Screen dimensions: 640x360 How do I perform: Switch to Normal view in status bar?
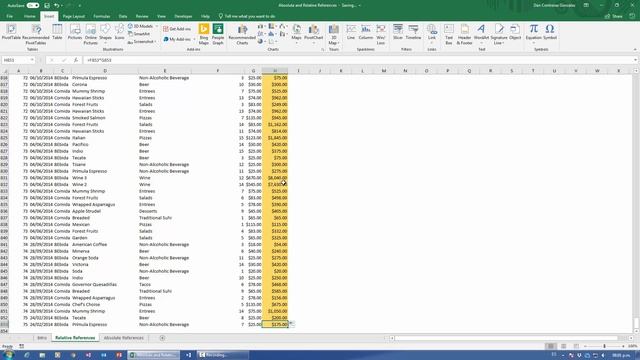point(551,346)
